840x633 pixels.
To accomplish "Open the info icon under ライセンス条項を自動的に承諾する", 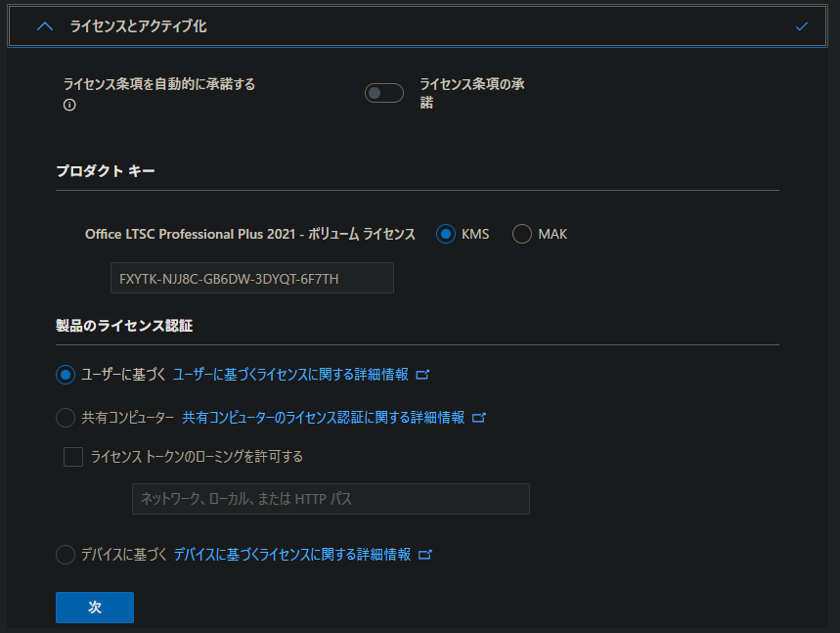I will point(69,105).
